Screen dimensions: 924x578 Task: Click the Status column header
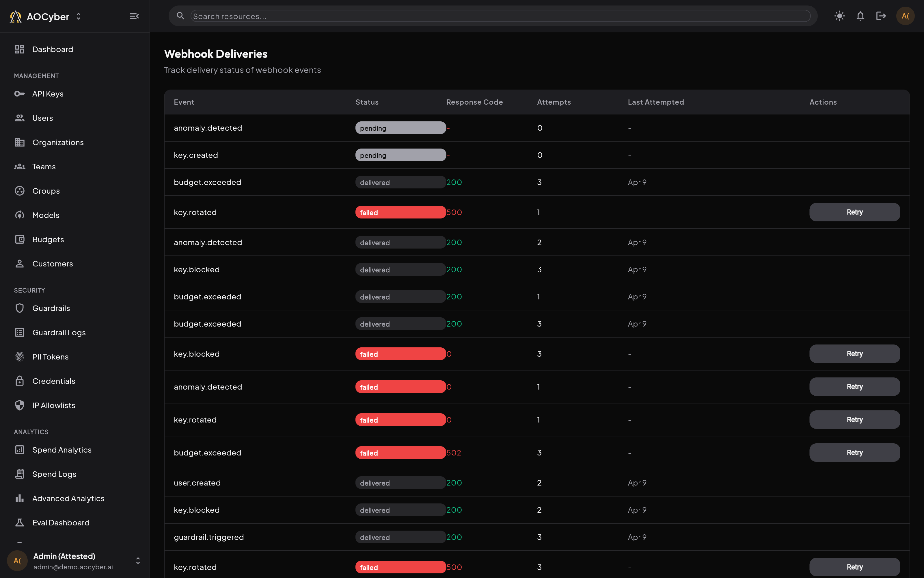[367, 102]
